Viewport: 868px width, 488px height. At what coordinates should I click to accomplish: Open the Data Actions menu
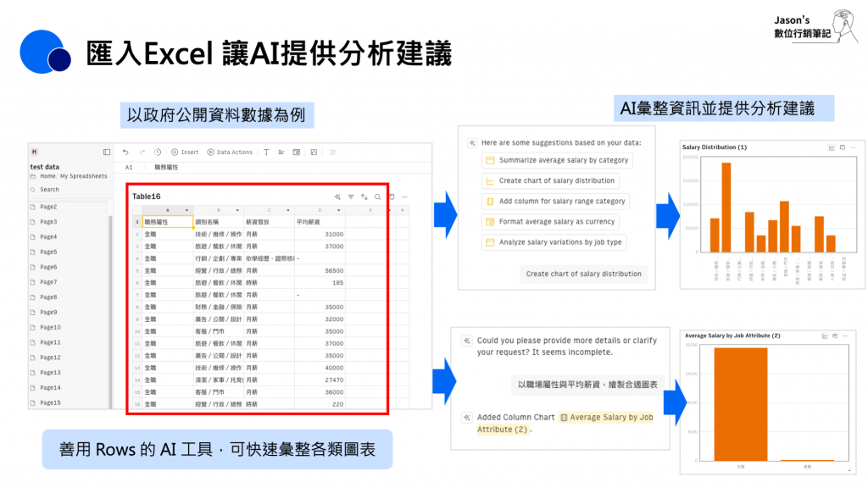tap(230, 152)
